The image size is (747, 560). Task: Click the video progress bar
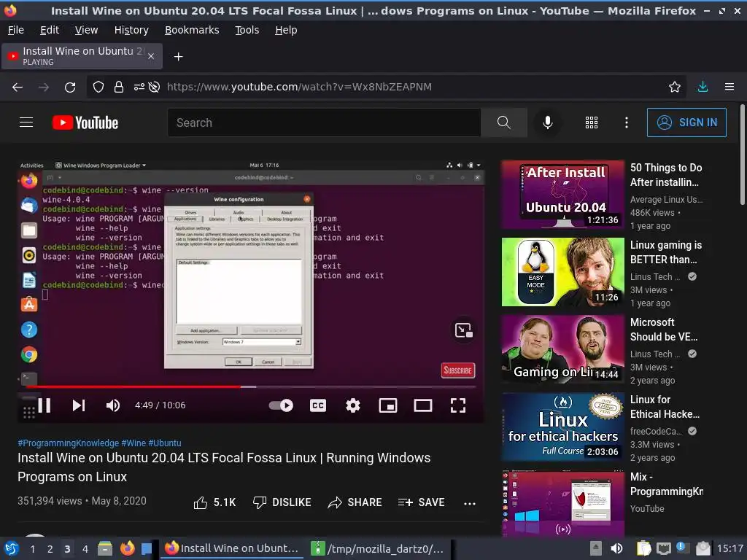(251, 386)
